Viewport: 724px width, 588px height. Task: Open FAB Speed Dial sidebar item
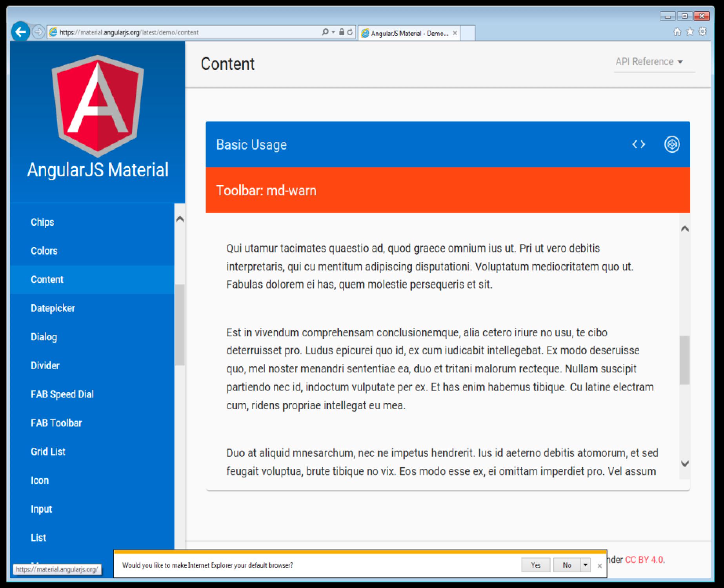pyautogui.click(x=93, y=394)
